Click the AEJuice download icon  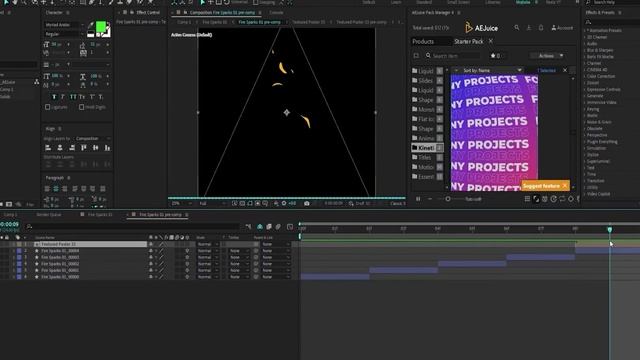529,28
